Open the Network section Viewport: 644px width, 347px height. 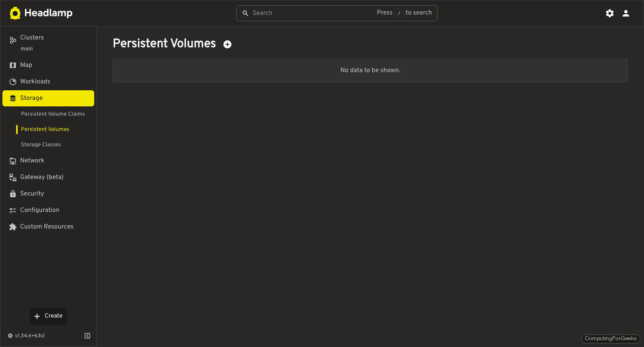tap(48, 161)
